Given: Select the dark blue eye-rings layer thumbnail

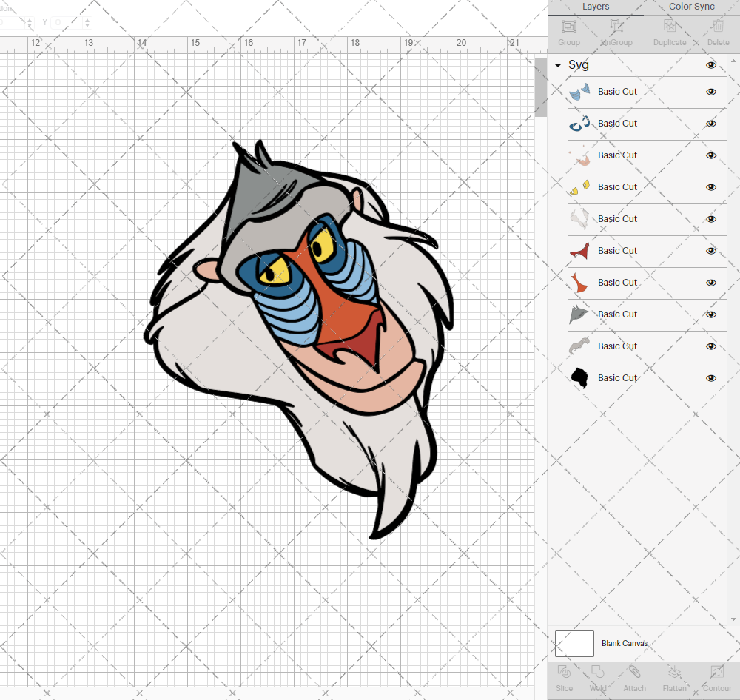Looking at the screenshot, I should click(579, 124).
